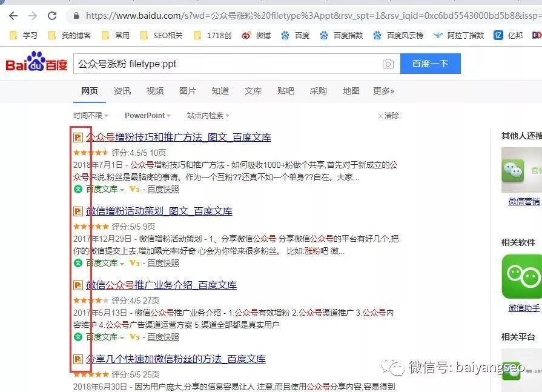Open the 百度风云榜 bookmark
542x392 pixels.
click(x=398, y=35)
